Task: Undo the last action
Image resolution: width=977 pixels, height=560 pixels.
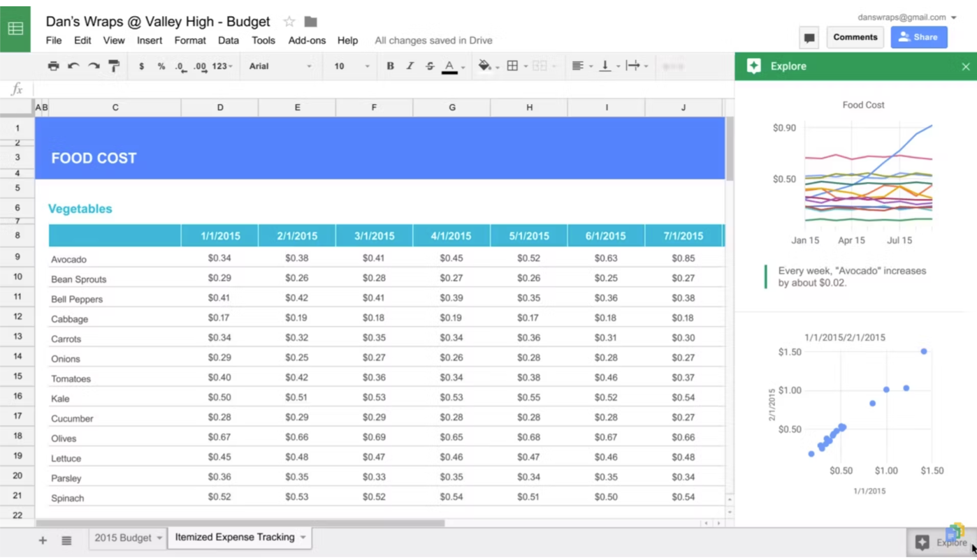Action: [73, 66]
